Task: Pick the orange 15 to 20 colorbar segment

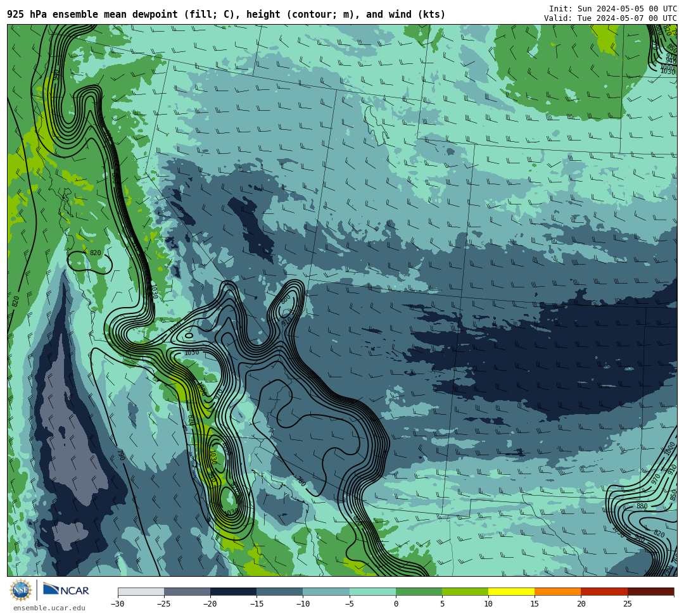Action: pyautogui.click(x=558, y=591)
